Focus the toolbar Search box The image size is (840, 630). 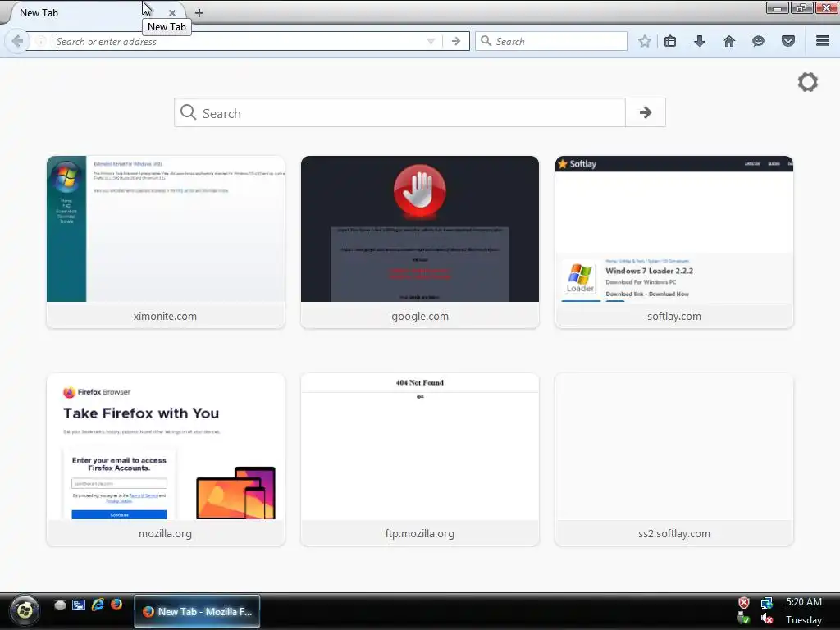(x=550, y=41)
